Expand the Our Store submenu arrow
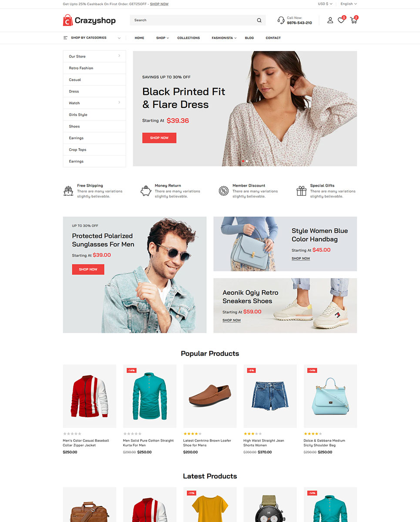Viewport: 420px width, 522px height. point(119,56)
